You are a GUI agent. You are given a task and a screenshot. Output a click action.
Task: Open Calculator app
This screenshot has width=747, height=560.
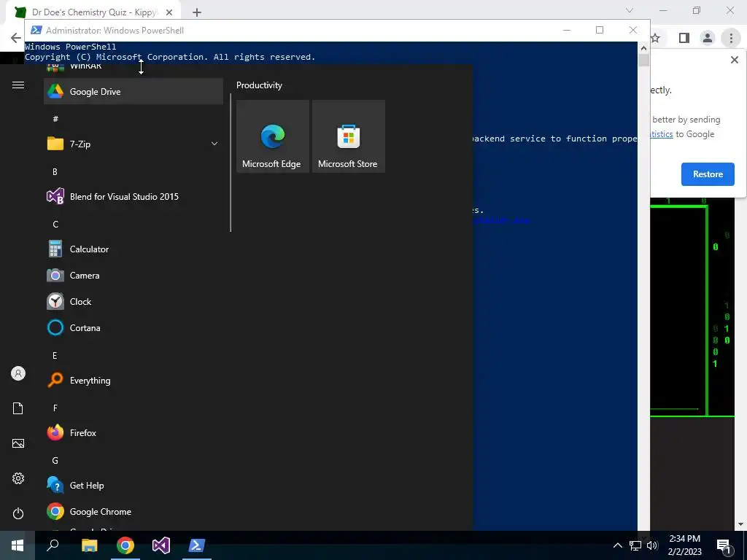[133, 249]
